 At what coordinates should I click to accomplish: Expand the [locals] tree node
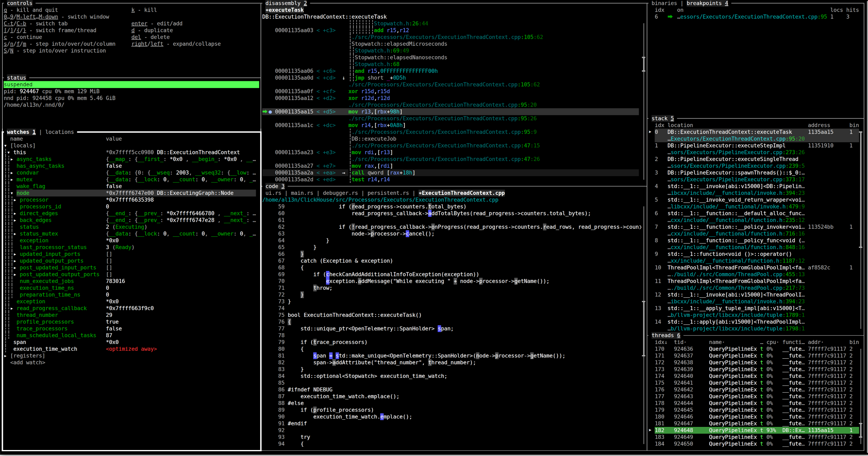[x=6, y=146]
